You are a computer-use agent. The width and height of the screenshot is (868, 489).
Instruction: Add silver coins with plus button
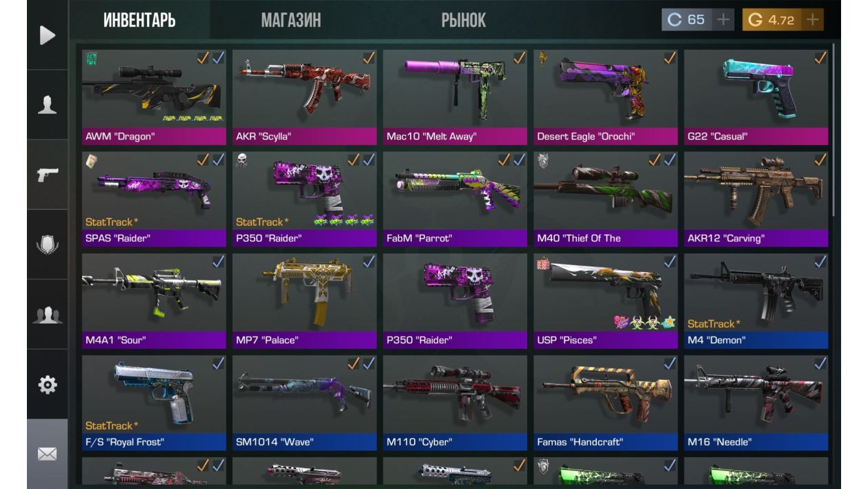[x=722, y=20]
